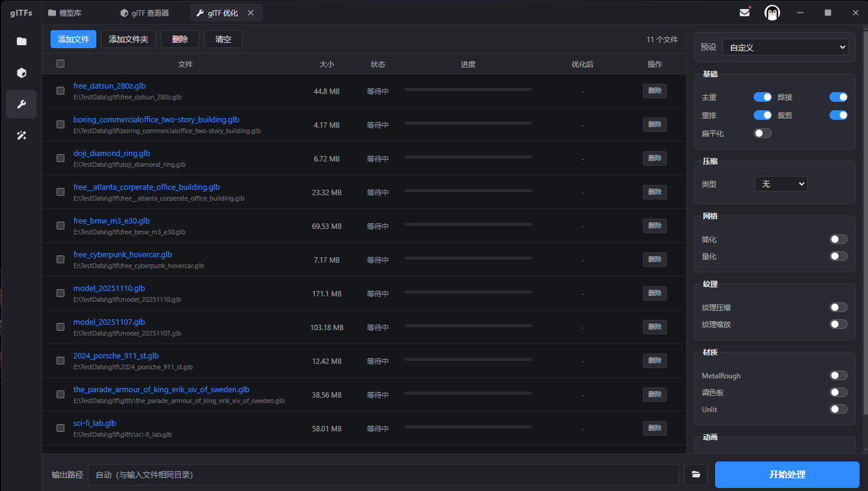Viewport: 868px width, 491px height.
Task: Enable the 扁平化 toggle
Action: pyautogui.click(x=763, y=133)
